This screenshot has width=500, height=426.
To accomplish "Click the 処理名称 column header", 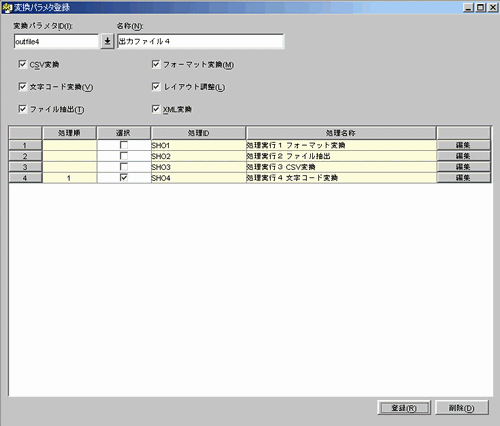I will (x=341, y=133).
